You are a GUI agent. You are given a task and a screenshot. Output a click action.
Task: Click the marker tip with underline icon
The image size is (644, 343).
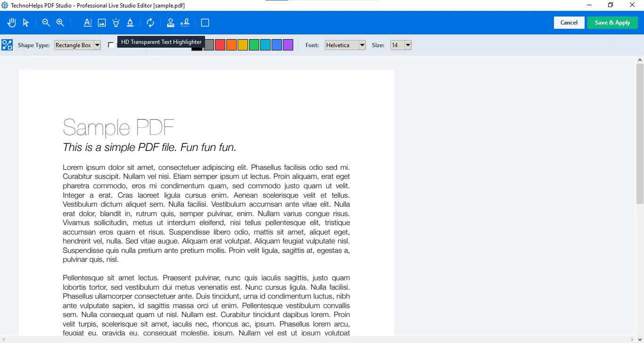[x=130, y=23]
